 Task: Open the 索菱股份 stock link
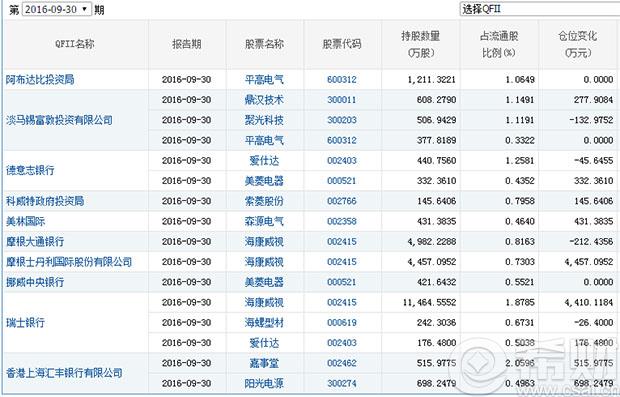264,201
